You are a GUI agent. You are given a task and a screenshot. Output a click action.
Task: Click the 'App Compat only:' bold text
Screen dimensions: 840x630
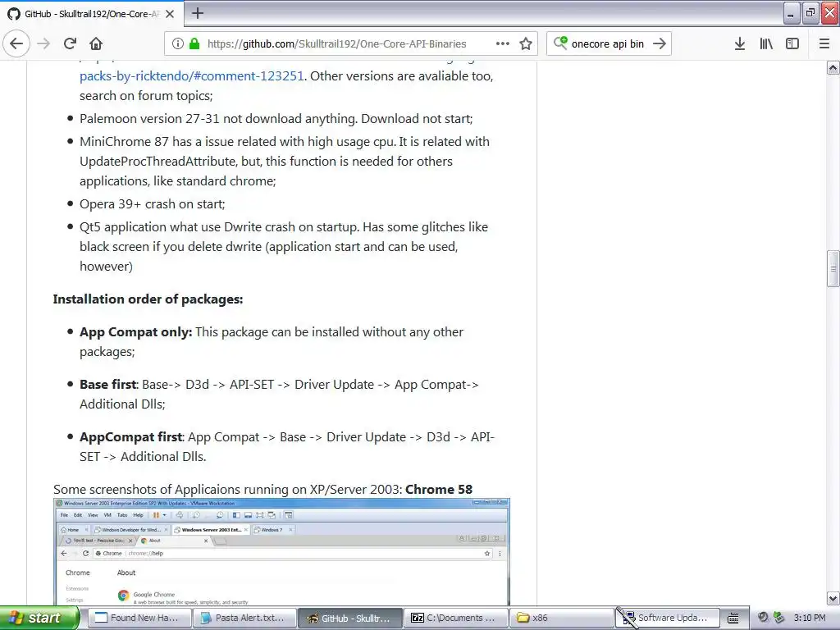coord(135,331)
